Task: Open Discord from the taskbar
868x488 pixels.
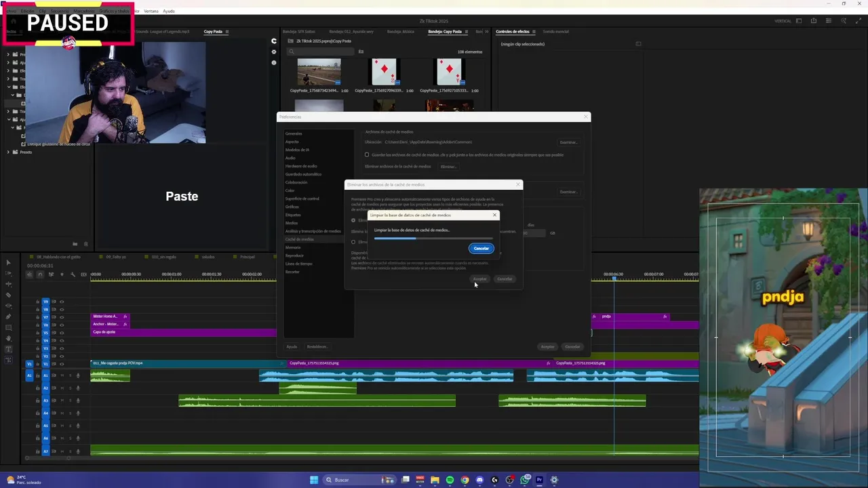Action: pyautogui.click(x=479, y=480)
